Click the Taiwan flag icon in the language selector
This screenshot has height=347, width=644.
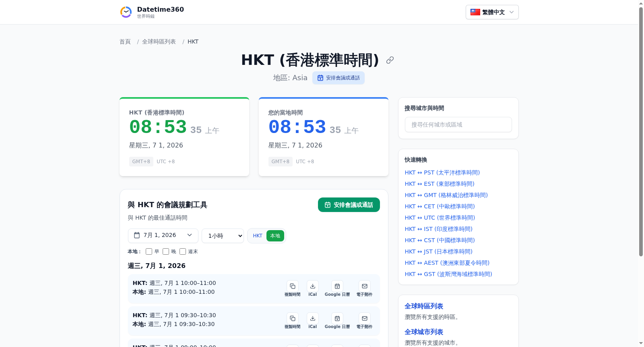(475, 12)
